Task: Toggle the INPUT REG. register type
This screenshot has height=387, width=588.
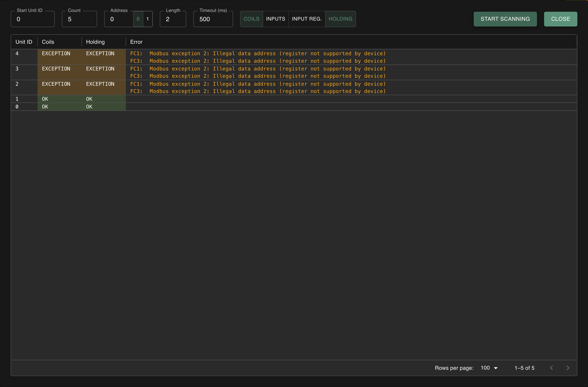Action: coord(307,19)
